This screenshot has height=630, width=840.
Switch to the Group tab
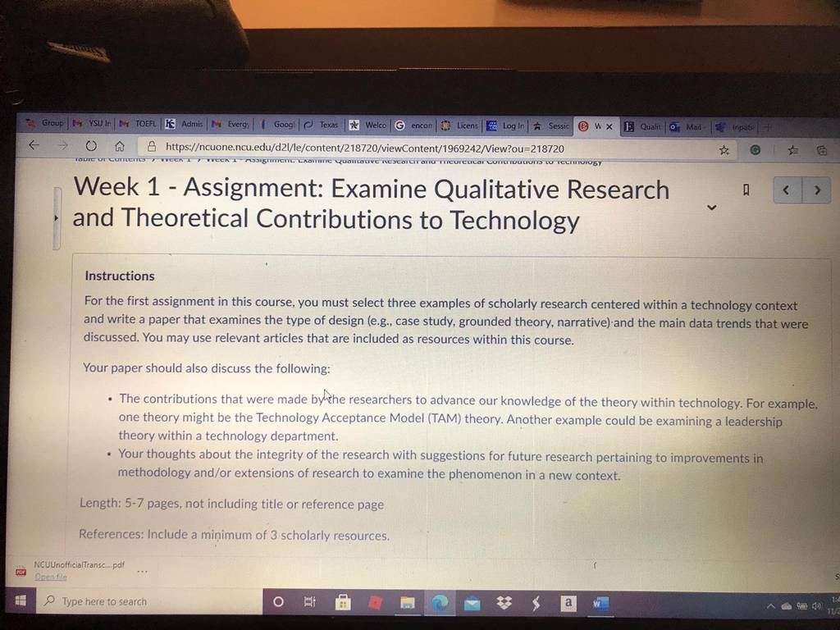click(x=46, y=123)
